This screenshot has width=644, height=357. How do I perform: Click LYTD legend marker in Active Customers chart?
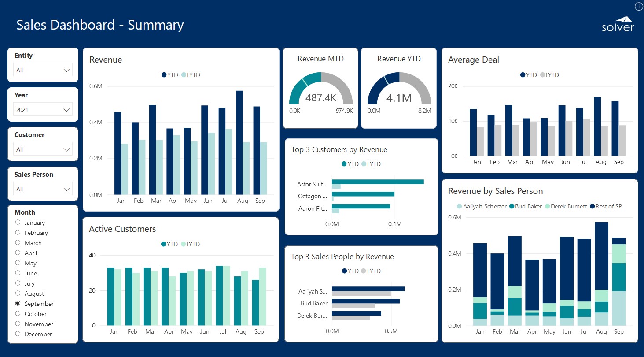tap(184, 244)
